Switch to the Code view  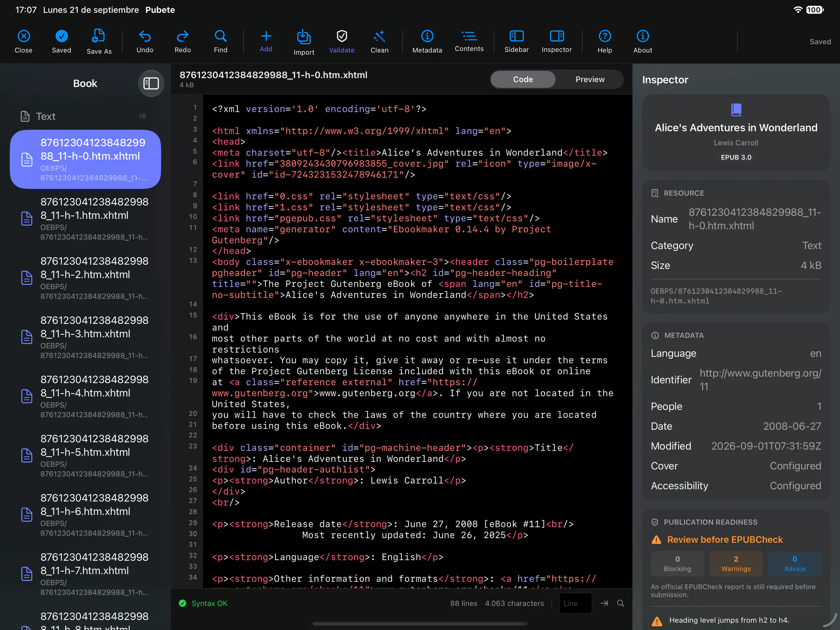click(x=523, y=79)
